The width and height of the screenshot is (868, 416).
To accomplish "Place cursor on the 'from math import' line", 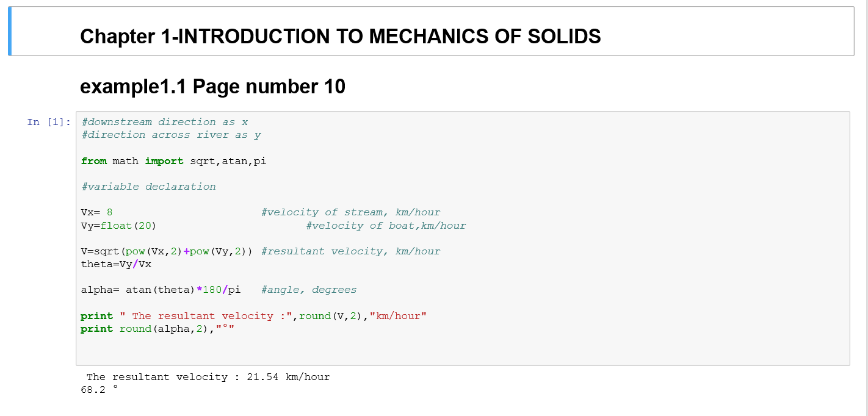I will (173, 161).
